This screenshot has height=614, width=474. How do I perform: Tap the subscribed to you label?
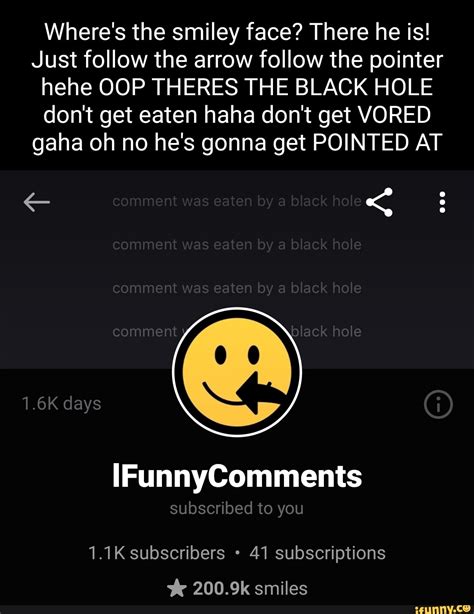(237, 509)
